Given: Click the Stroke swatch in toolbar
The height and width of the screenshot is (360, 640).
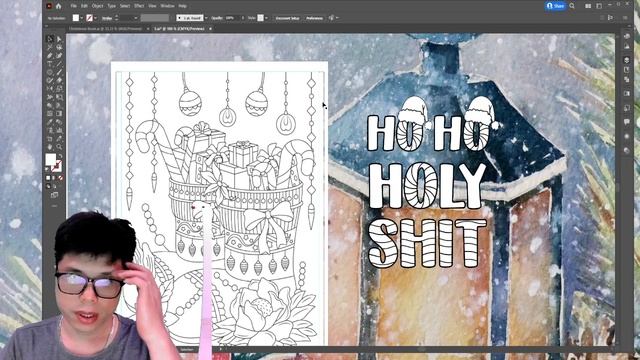Looking at the screenshot, I should [x=57, y=165].
